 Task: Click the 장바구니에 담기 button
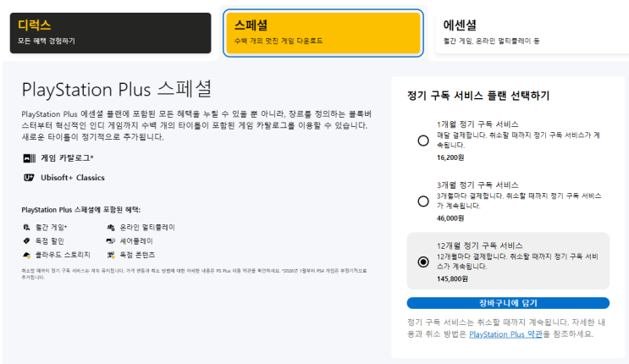coord(508,303)
